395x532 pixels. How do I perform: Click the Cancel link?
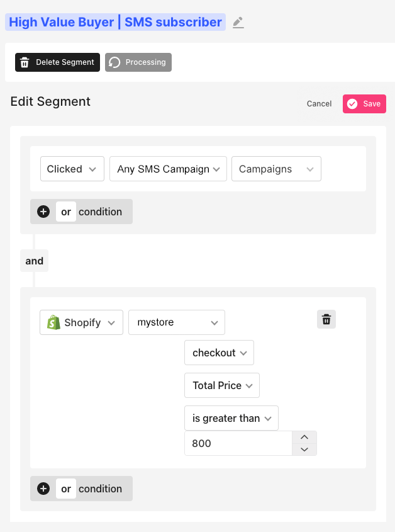[x=319, y=104]
